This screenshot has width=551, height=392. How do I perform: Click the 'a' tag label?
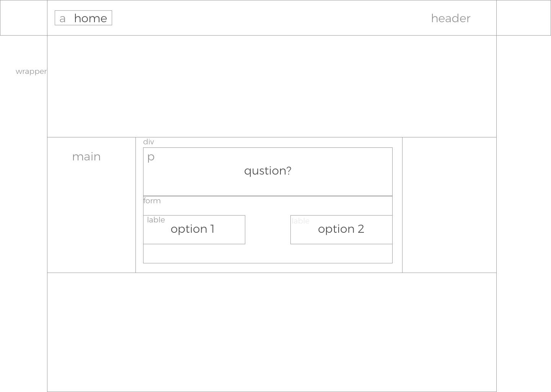pyautogui.click(x=62, y=18)
